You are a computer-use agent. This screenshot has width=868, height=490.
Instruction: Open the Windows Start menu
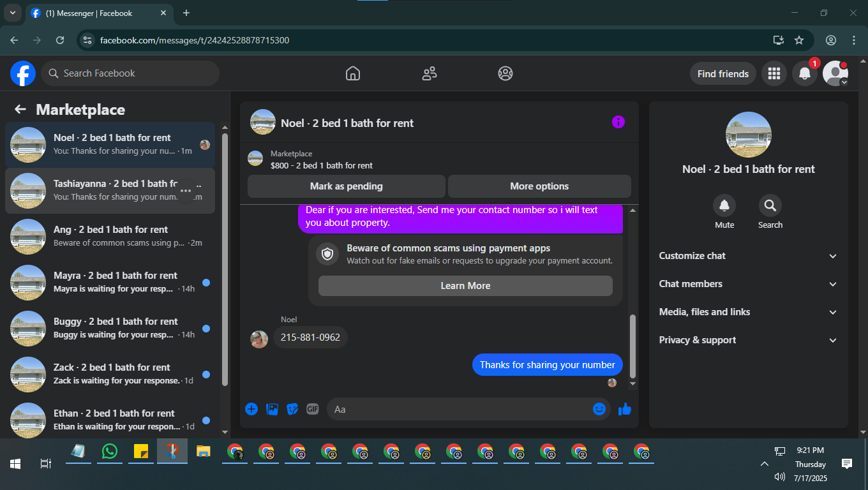click(x=15, y=464)
